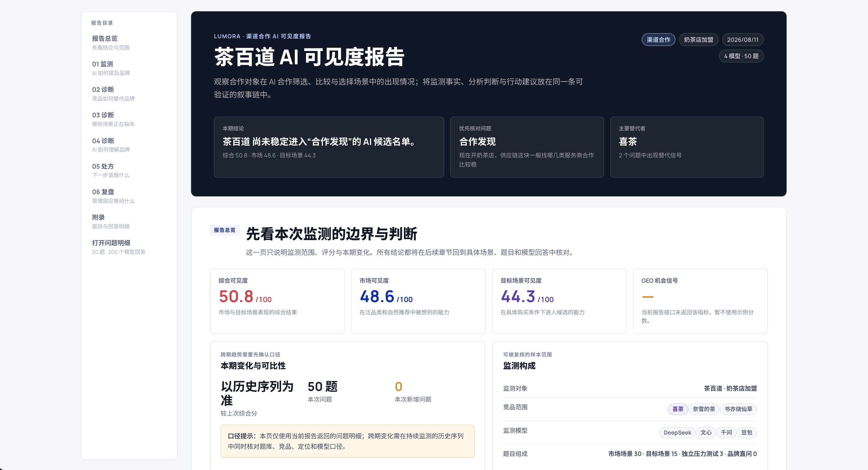The image size is (868, 470).
Task: Go to 01 监测 in the report directory
Action: (x=129, y=68)
